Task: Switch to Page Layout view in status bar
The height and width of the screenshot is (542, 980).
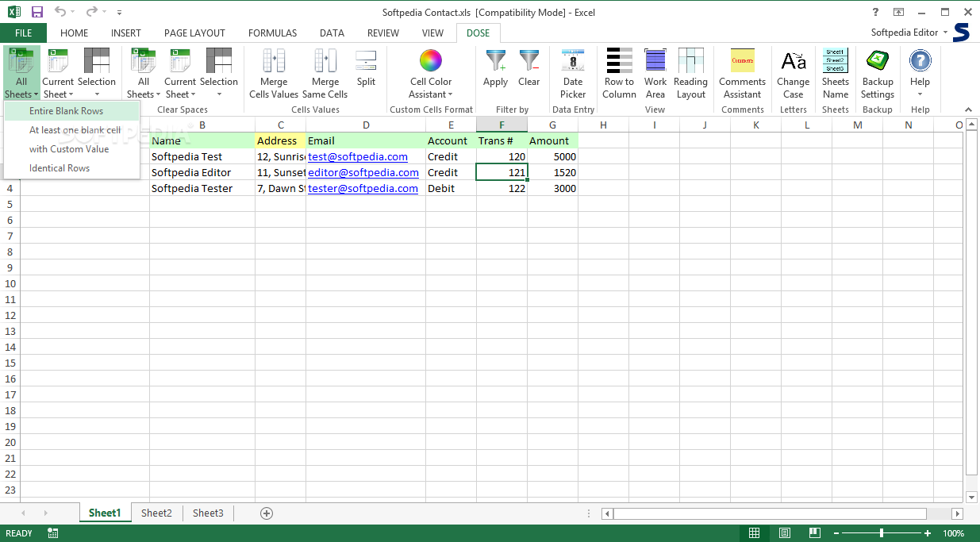Action: (x=784, y=533)
